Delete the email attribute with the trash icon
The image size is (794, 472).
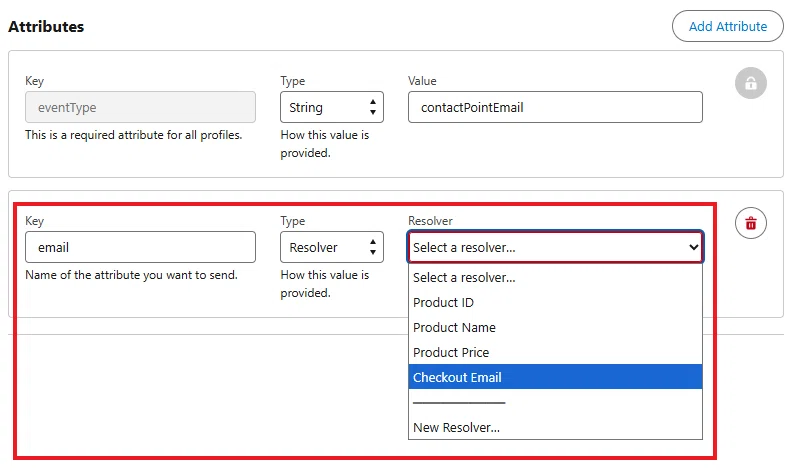click(x=750, y=223)
